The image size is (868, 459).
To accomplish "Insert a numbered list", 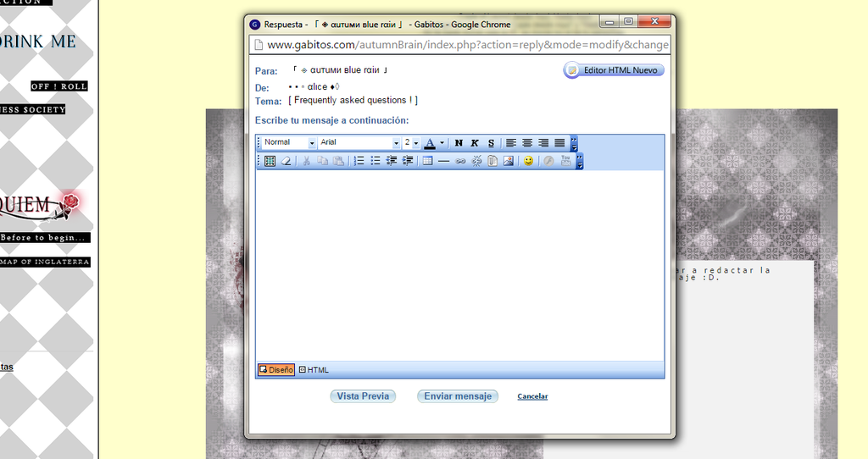I will pos(359,161).
